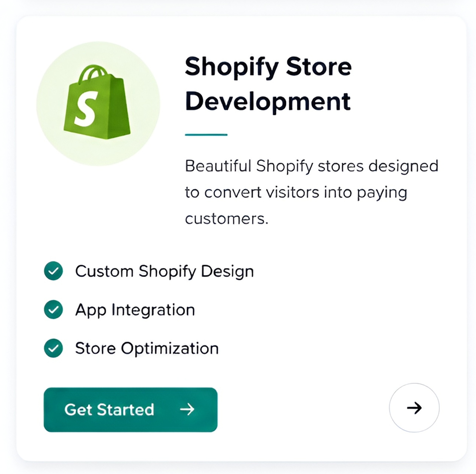Click the checkmark beside App Integration
This screenshot has height=474, width=476.
53,309
